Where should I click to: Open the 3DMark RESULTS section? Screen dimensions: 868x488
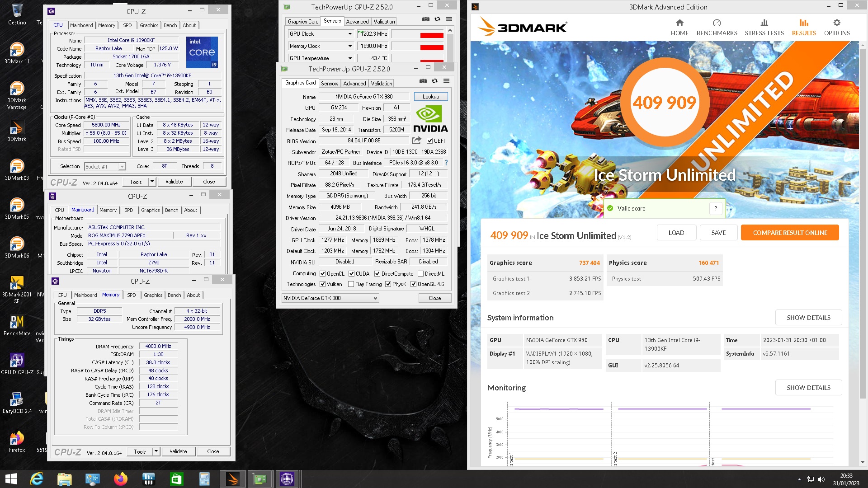(804, 27)
